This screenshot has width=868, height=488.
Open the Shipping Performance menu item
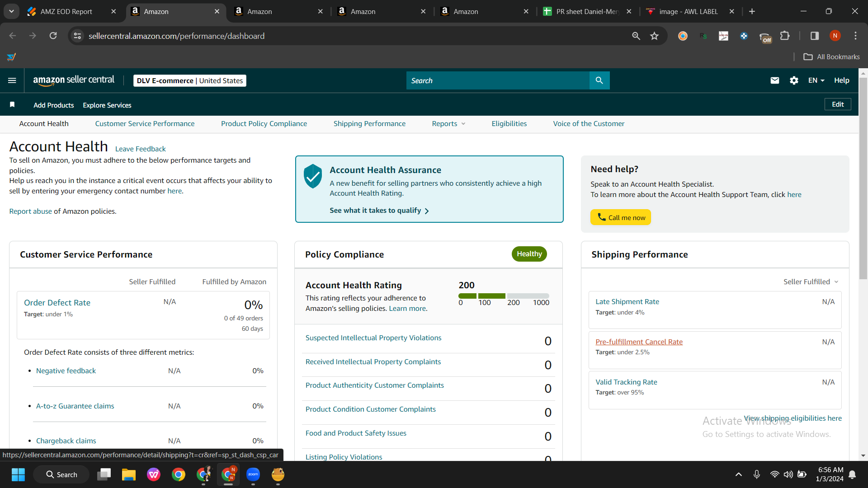(x=369, y=124)
